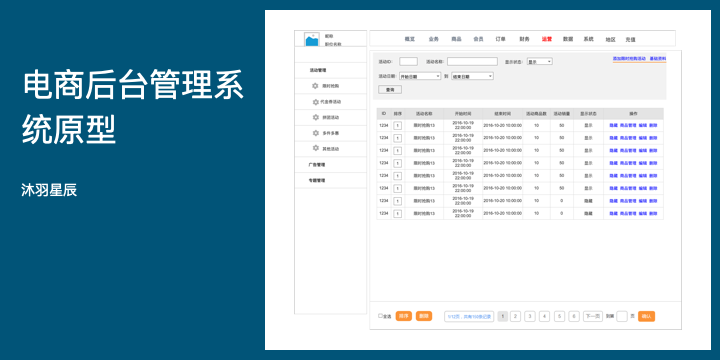
Task: Click the gear icon beside 多件多惠
Action: [x=315, y=133]
